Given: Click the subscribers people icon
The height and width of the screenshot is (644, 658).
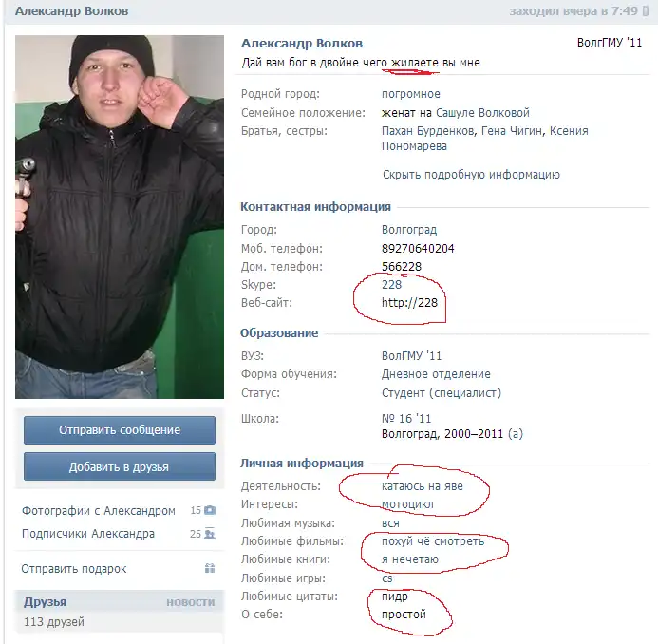Looking at the screenshot, I should pos(210,533).
